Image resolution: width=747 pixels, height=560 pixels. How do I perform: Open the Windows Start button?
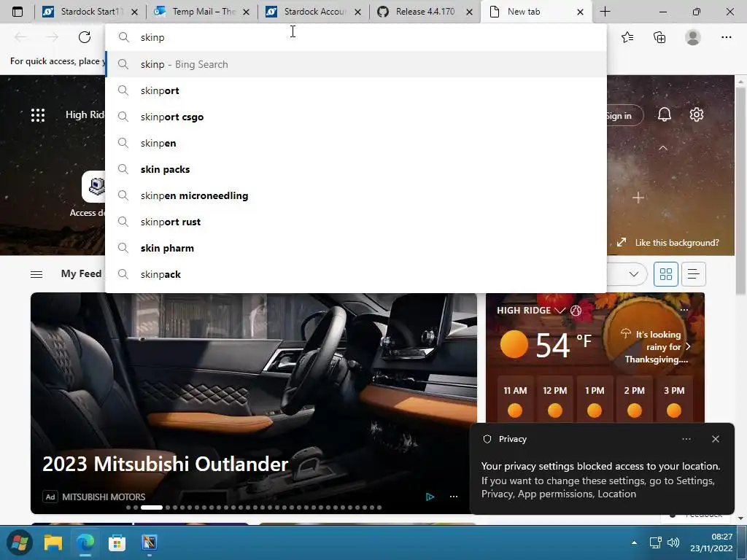point(19,542)
